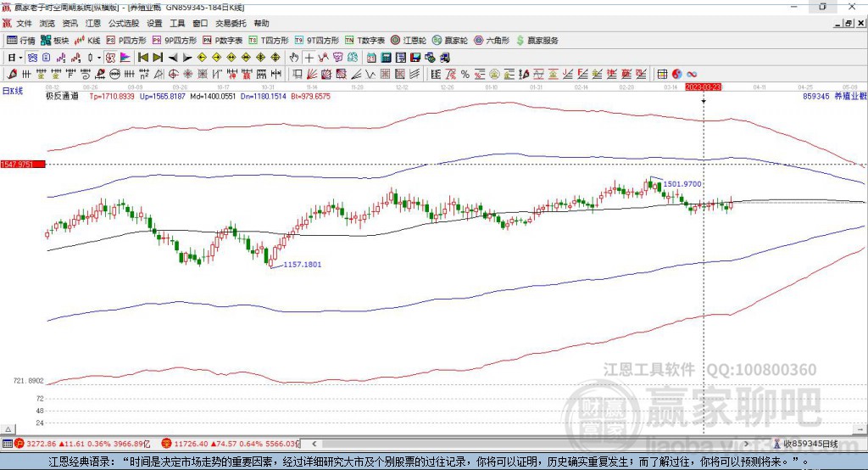Toggle the 极反通道 indicator icon

coord(109,58)
